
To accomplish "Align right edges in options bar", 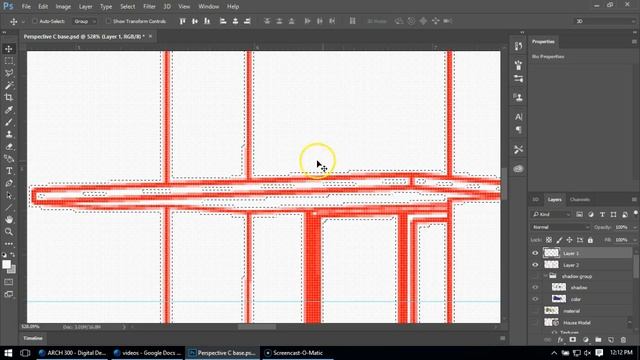I will coord(247,21).
